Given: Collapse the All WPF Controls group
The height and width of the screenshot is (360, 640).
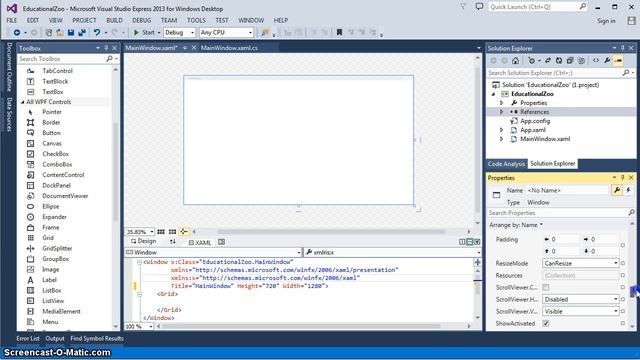Looking at the screenshot, I should (x=22, y=102).
